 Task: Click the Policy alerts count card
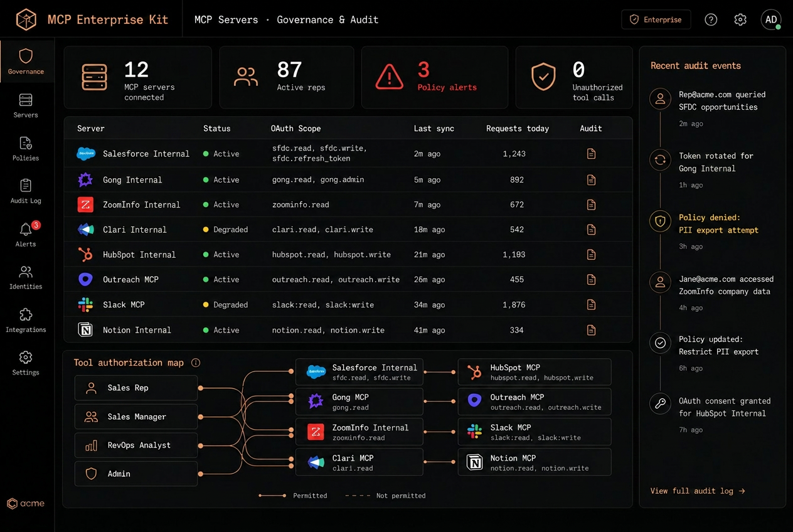click(x=435, y=77)
